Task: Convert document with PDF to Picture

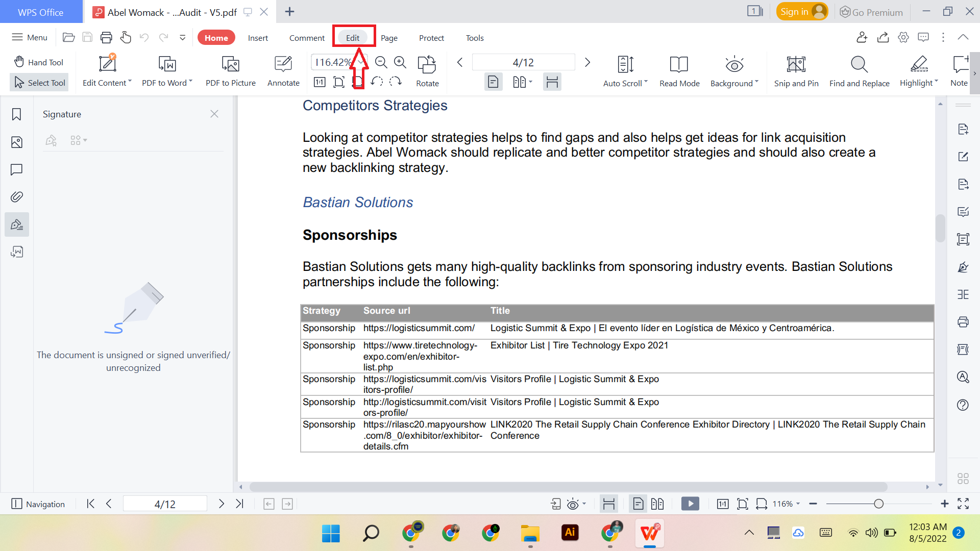Action: coord(230,71)
